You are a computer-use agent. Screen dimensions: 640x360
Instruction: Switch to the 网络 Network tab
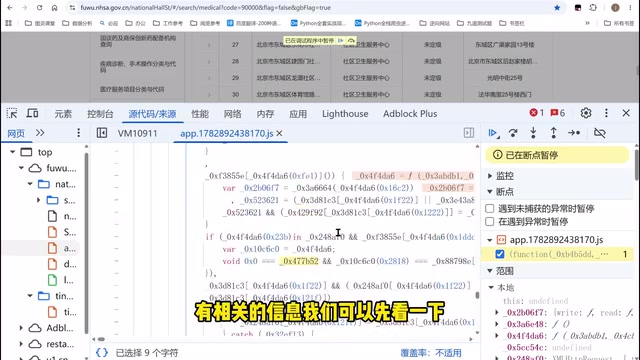pyautogui.click(x=233, y=114)
